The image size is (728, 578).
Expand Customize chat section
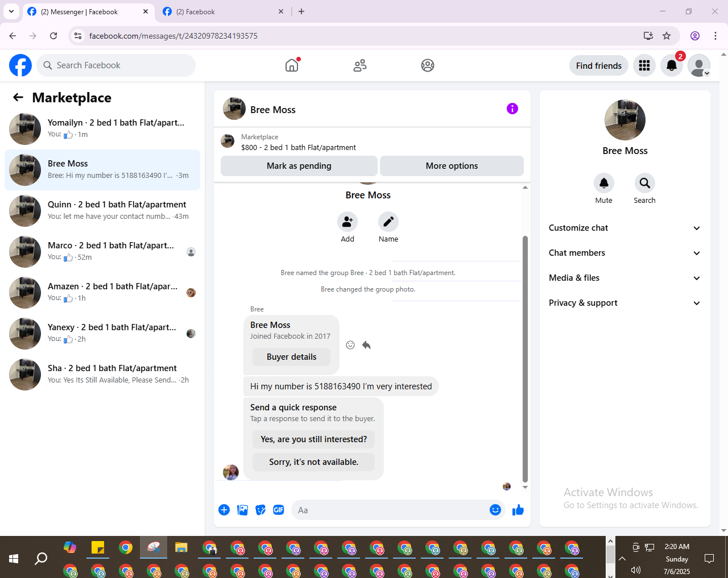[625, 228]
